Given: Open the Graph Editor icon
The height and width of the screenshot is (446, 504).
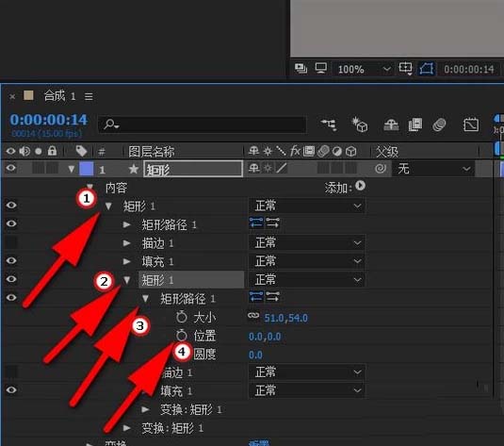Looking at the screenshot, I should click(471, 124).
